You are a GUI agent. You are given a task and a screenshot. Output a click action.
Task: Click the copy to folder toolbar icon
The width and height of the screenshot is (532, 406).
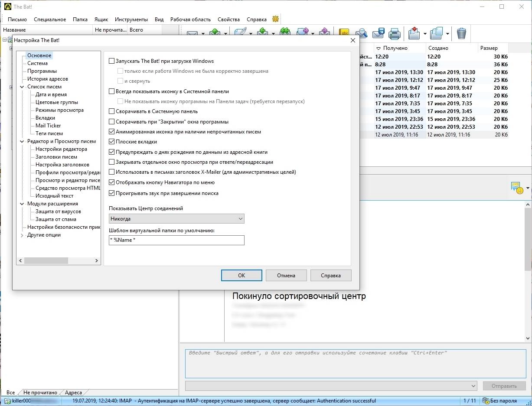[436, 33]
